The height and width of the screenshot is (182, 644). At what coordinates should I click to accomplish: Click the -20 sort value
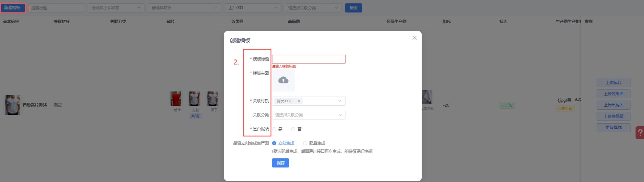446,105
